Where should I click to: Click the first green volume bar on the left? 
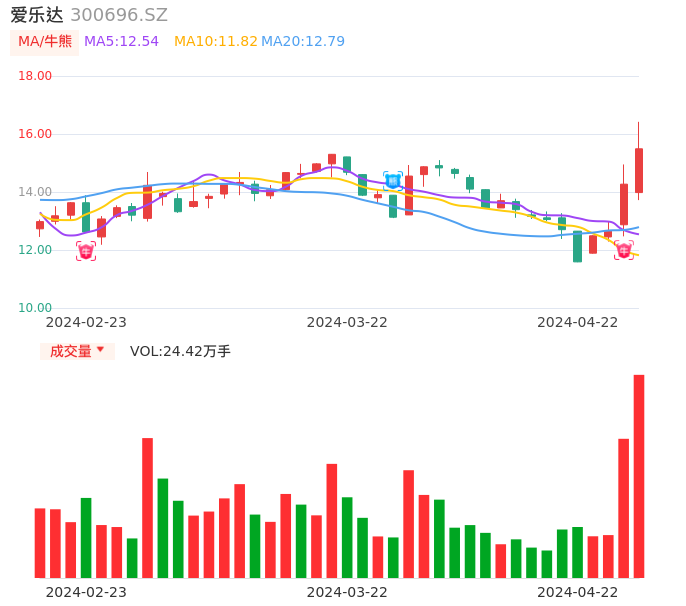(x=86, y=537)
